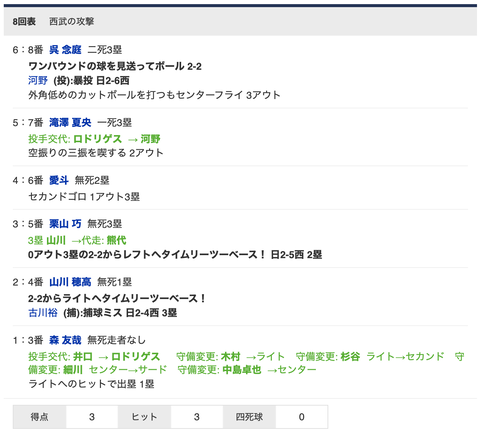Select the 西武の攻撃 header text
480x433 pixels.
(x=71, y=22)
